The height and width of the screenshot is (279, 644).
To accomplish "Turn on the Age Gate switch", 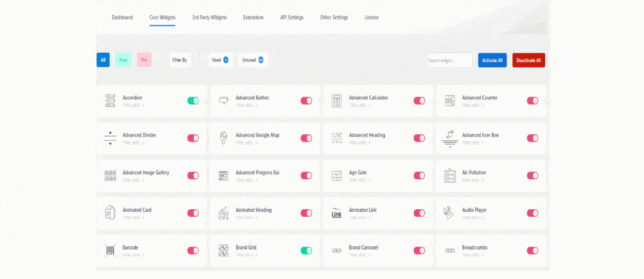I will coord(419,175).
